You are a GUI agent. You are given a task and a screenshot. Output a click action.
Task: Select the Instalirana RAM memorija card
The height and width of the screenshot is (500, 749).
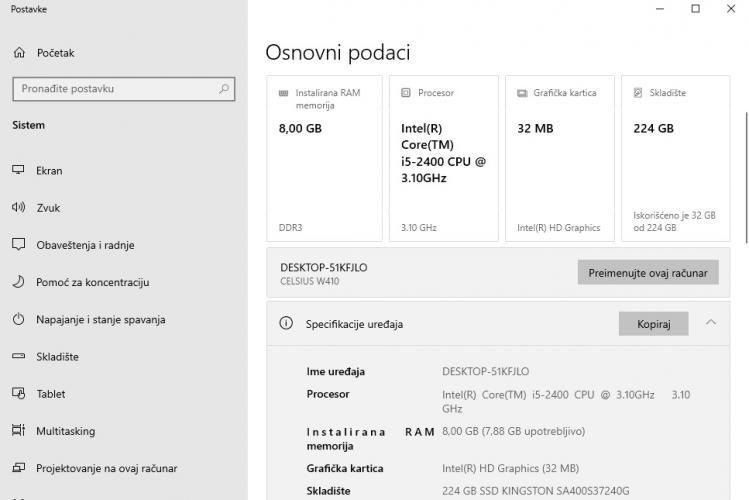pyautogui.click(x=324, y=158)
